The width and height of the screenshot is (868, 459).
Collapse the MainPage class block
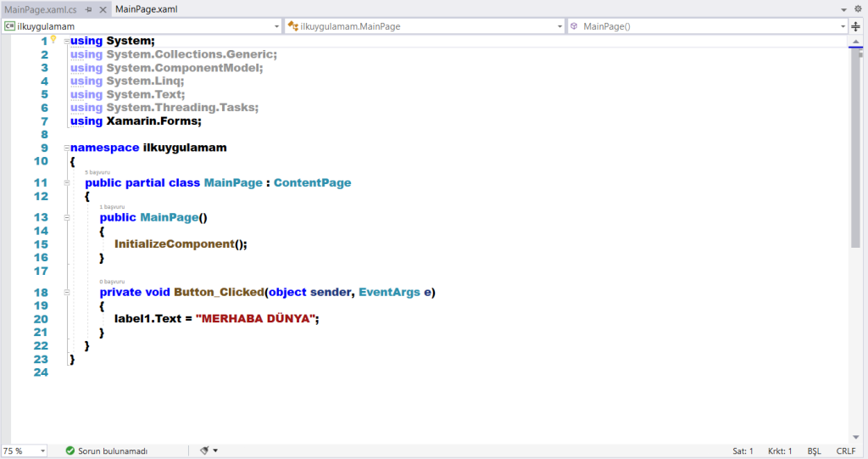point(66,182)
